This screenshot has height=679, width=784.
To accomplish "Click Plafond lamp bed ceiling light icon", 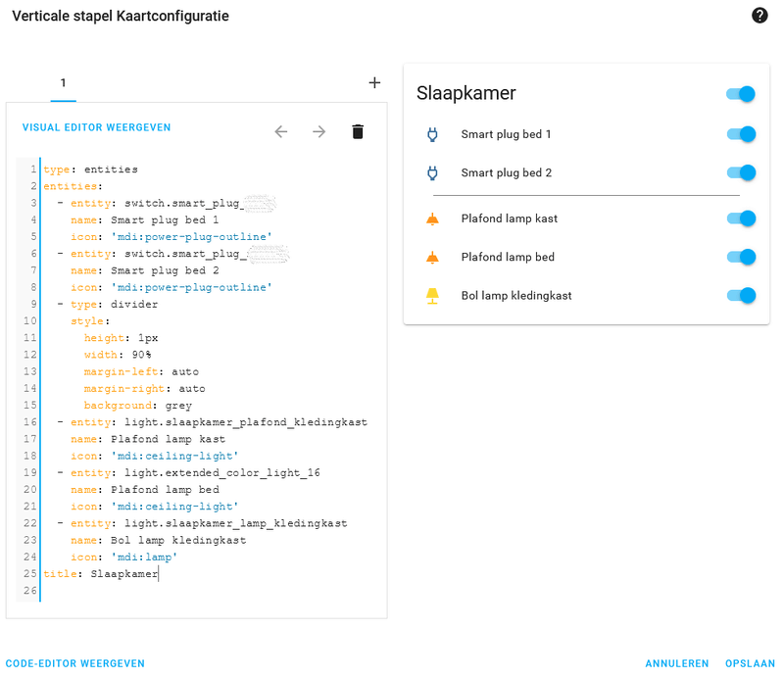I will coord(432,258).
